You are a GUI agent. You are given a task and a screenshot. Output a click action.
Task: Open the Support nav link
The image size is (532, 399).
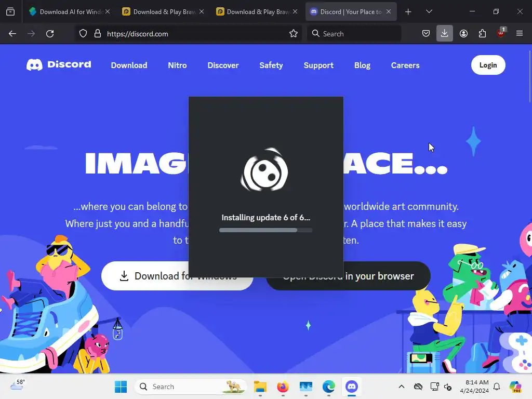click(318, 65)
